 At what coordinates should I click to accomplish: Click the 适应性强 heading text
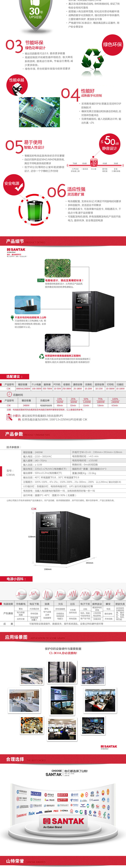[76, 189]
